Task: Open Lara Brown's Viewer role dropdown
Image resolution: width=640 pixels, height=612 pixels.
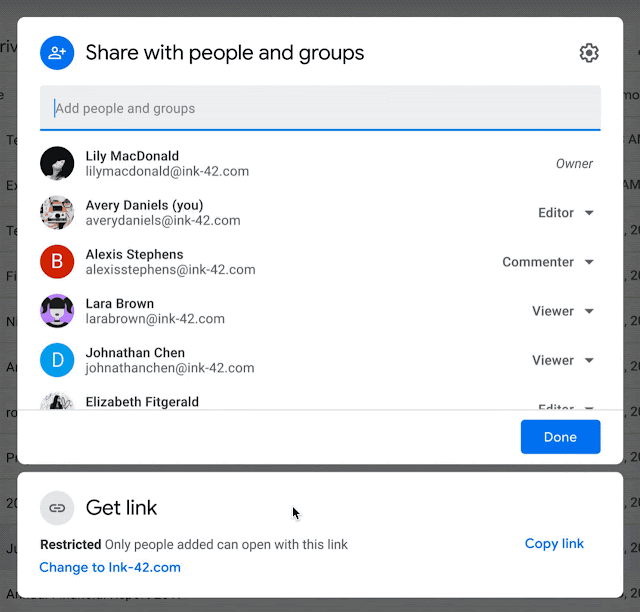Action: (562, 311)
